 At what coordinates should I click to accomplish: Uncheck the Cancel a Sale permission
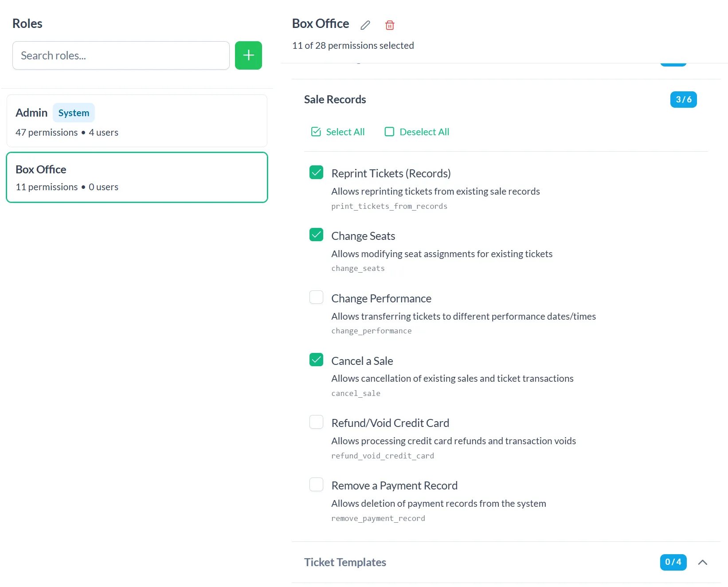click(x=316, y=360)
